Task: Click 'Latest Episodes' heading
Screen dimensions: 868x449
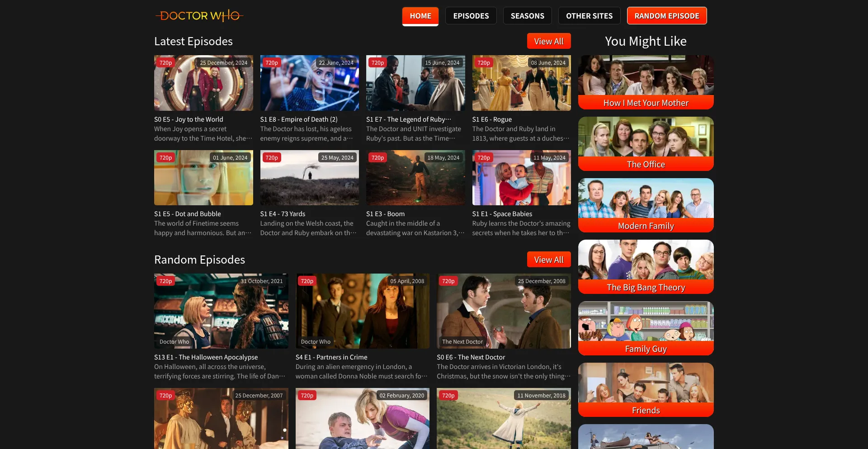Action: [193, 41]
